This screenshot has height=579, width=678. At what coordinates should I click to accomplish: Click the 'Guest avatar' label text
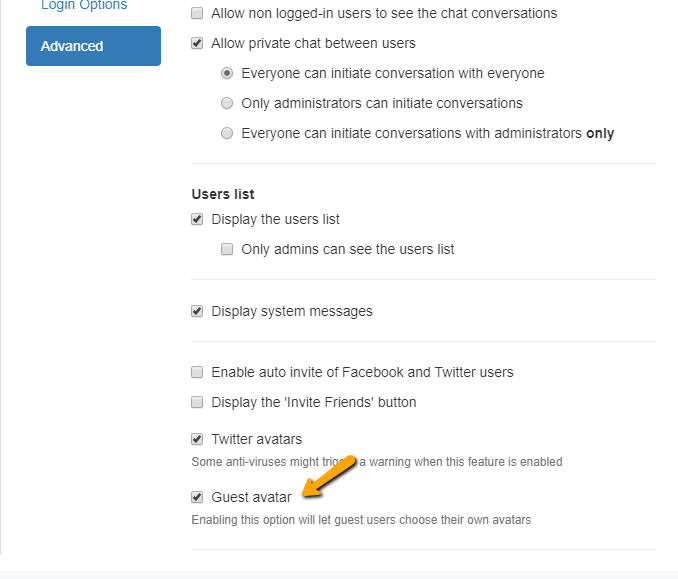tap(251, 497)
